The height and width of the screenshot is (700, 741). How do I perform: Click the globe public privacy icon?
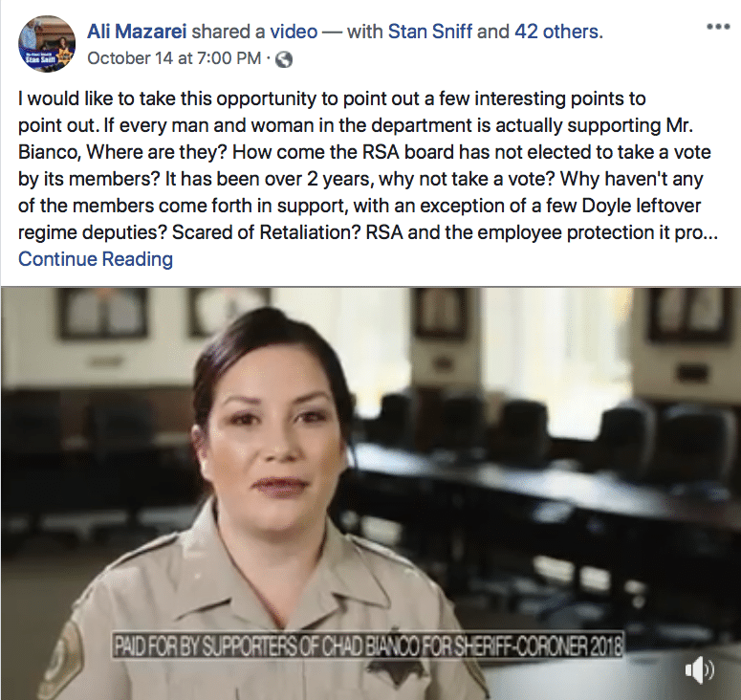point(284,59)
